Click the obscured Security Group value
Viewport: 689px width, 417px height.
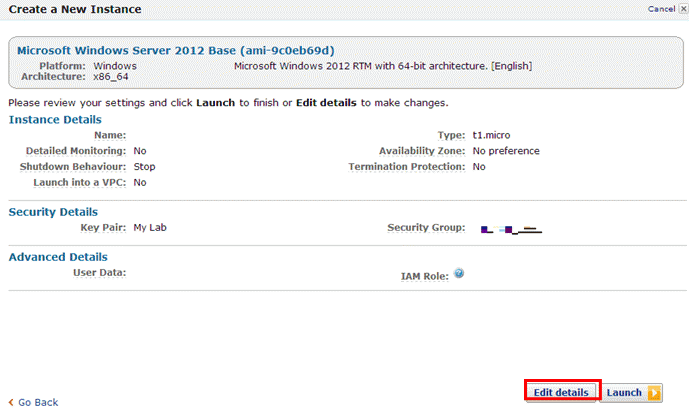pos(511,229)
